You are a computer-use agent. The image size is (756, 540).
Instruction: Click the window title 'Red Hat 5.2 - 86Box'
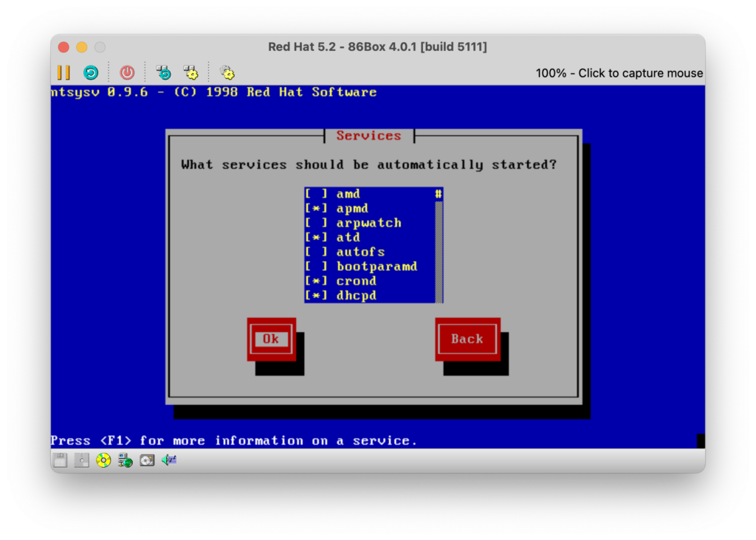pyautogui.click(x=377, y=46)
